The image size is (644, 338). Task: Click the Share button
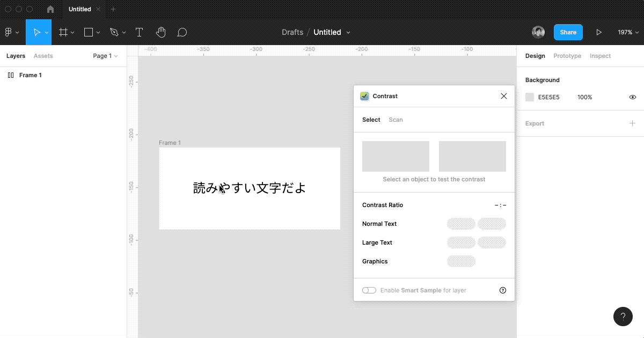coord(568,32)
